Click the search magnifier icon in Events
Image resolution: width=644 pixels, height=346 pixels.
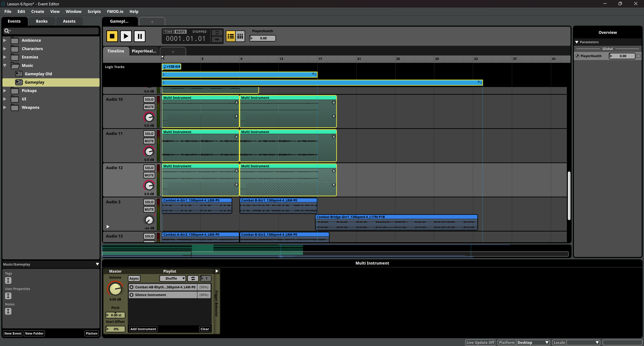(7, 31)
